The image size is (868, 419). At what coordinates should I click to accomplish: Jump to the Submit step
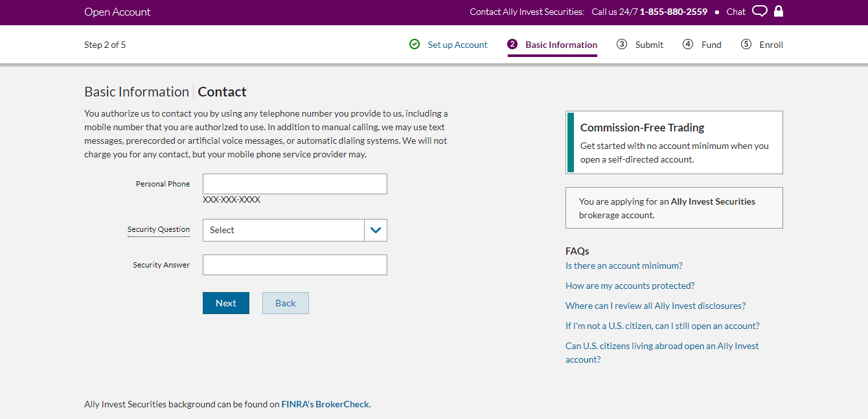tap(649, 45)
